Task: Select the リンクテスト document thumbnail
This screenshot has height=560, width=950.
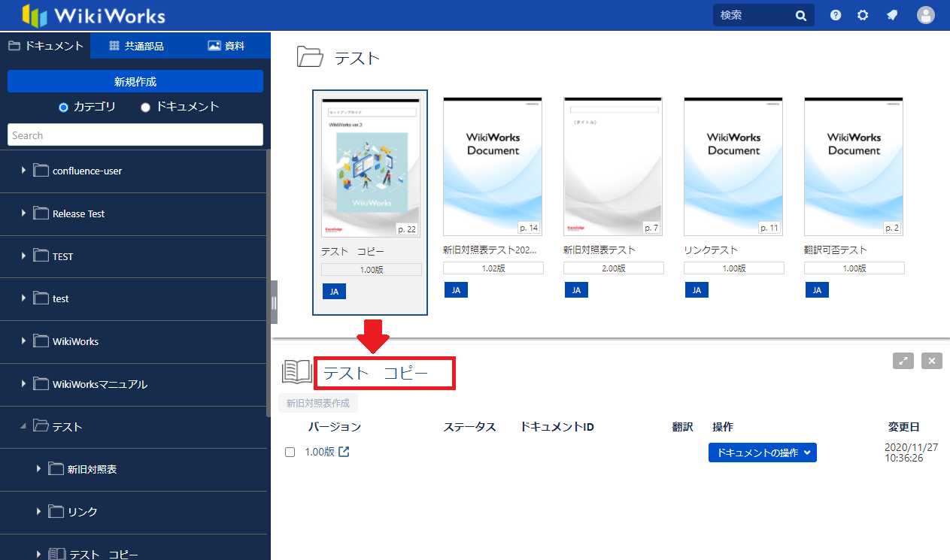Action: click(x=733, y=167)
